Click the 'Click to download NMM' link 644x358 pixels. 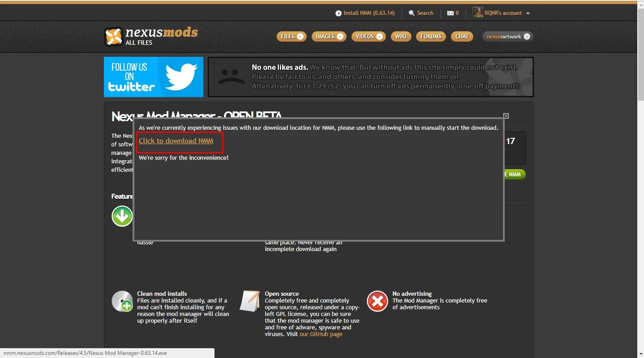176,141
